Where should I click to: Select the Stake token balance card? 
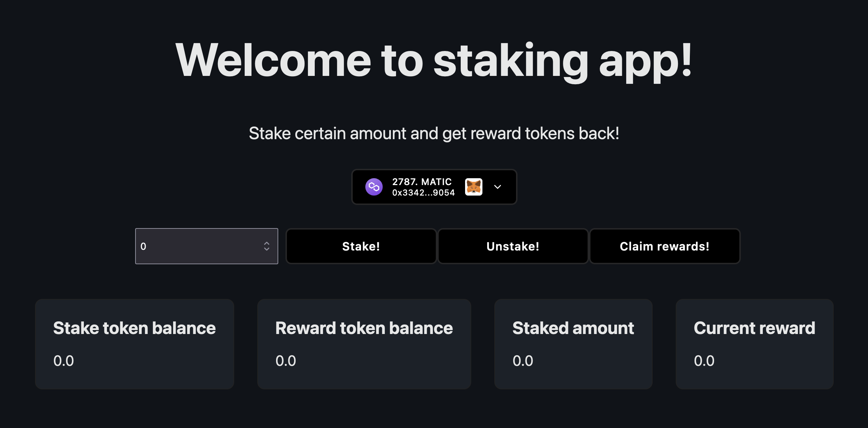[134, 344]
